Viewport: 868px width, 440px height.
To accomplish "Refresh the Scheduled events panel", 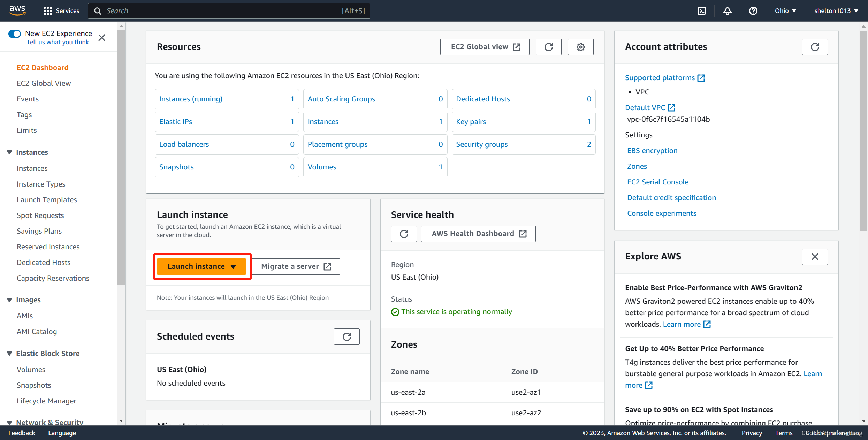I will [347, 336].
